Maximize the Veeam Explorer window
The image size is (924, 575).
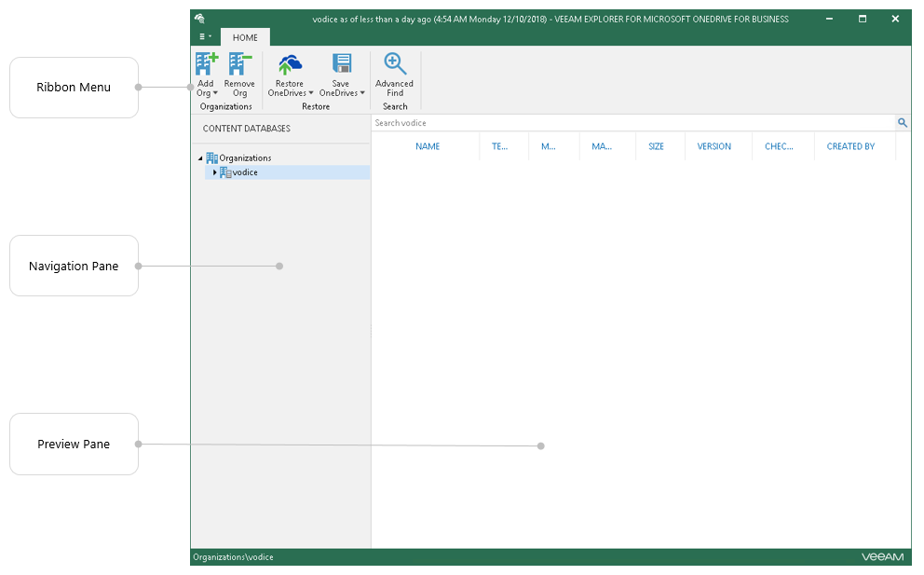point(863,19)
